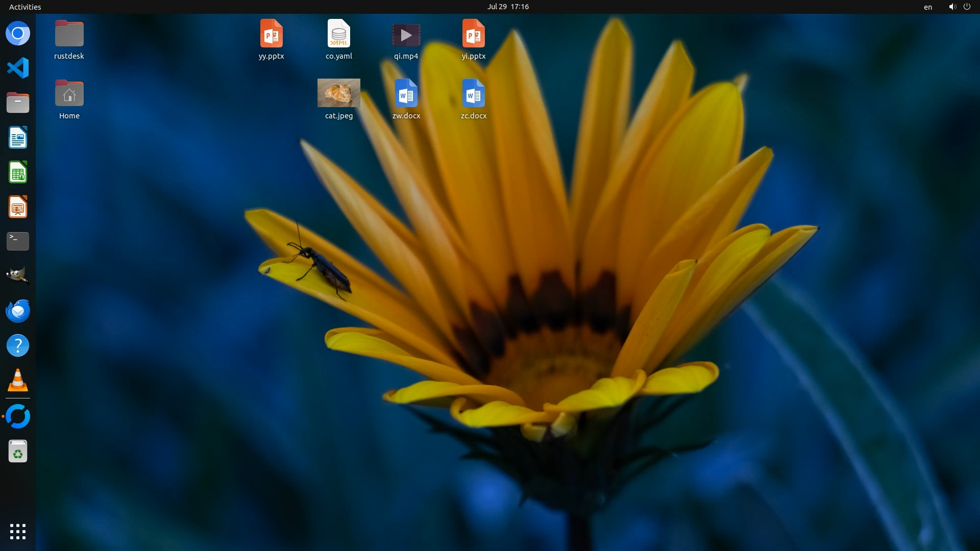
Task: Open the Activities overview
Action: (25, 7)
